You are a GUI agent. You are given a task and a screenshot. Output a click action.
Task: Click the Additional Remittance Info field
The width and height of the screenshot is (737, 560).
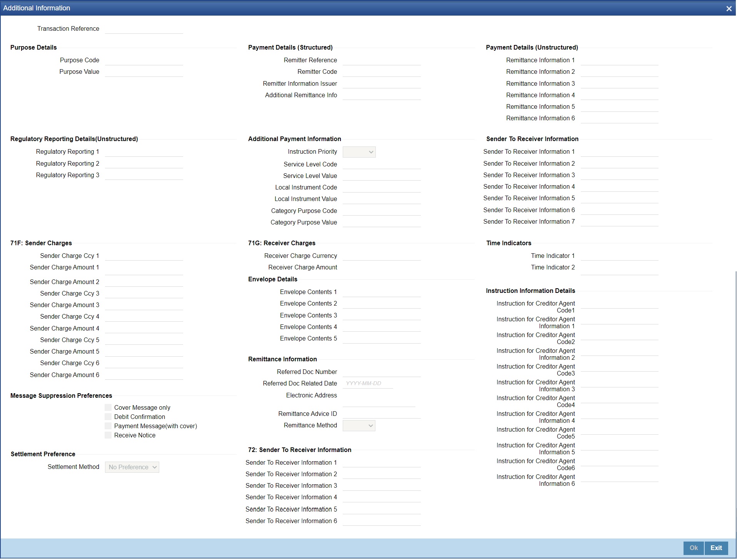[382, 95]
